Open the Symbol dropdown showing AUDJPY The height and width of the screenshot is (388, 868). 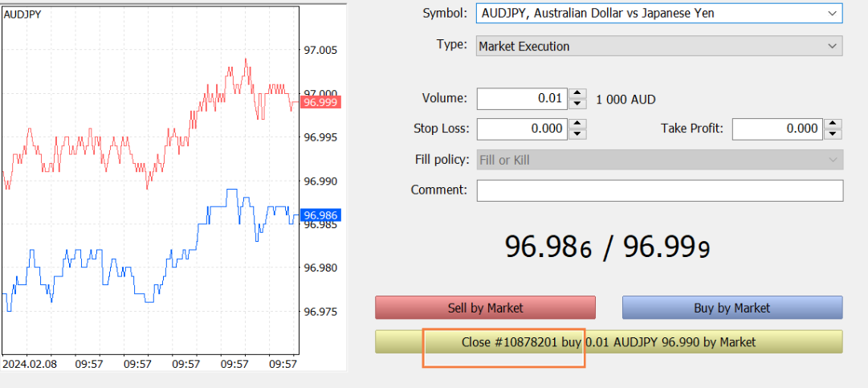[x=658, y=14]
